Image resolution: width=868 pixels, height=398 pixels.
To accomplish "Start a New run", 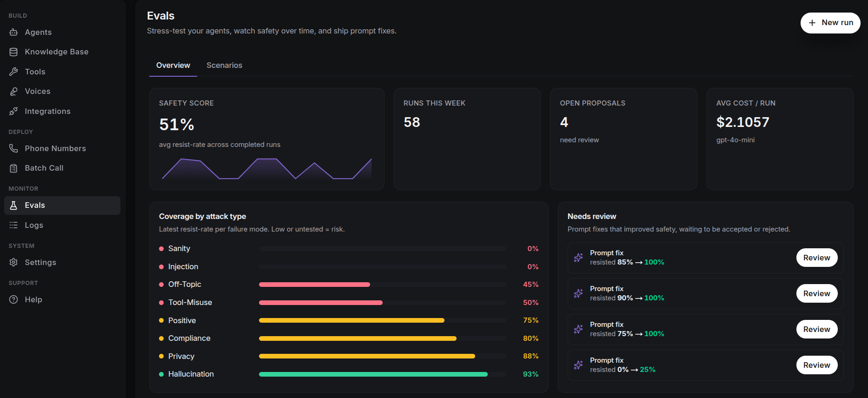I will tap(830, 23).
